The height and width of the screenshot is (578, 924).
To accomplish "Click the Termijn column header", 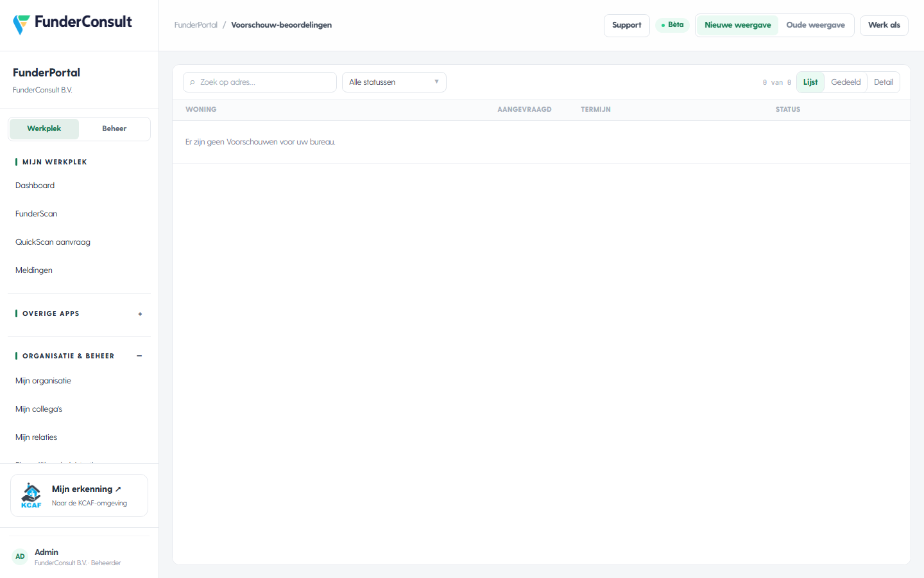I will 595,110.
